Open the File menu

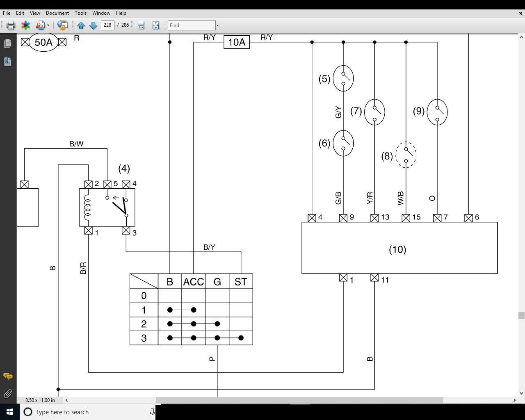(x=7, y=13)
